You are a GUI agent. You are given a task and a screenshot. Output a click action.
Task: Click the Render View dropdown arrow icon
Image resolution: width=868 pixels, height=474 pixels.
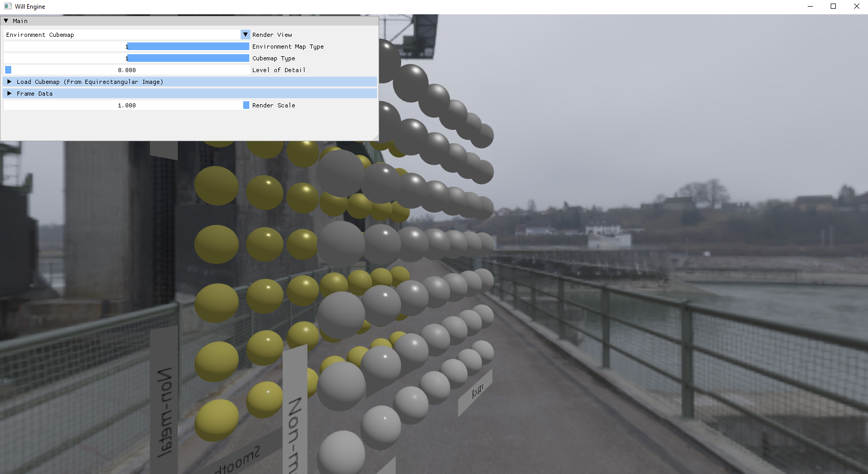245,34
